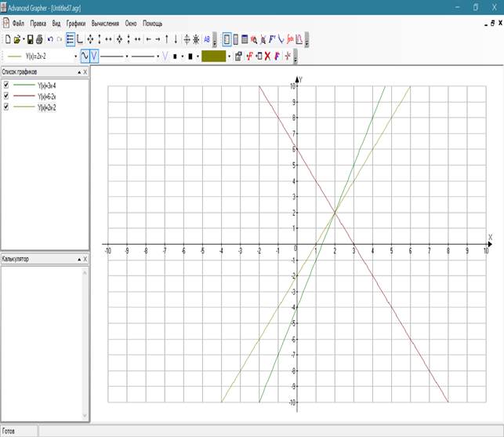504x437 pixels.
Task: Toggle the graph list panel icon
Action: (71, 39)
